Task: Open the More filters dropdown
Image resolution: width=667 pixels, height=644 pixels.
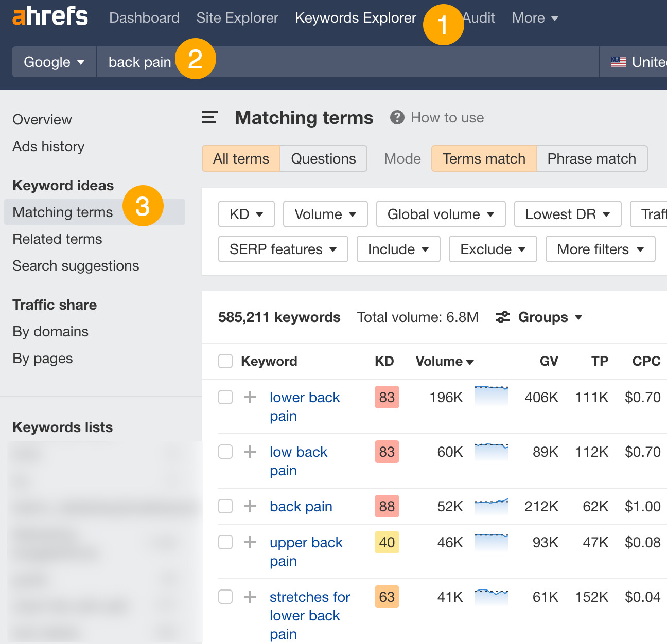Action: (x=600, y=249)
